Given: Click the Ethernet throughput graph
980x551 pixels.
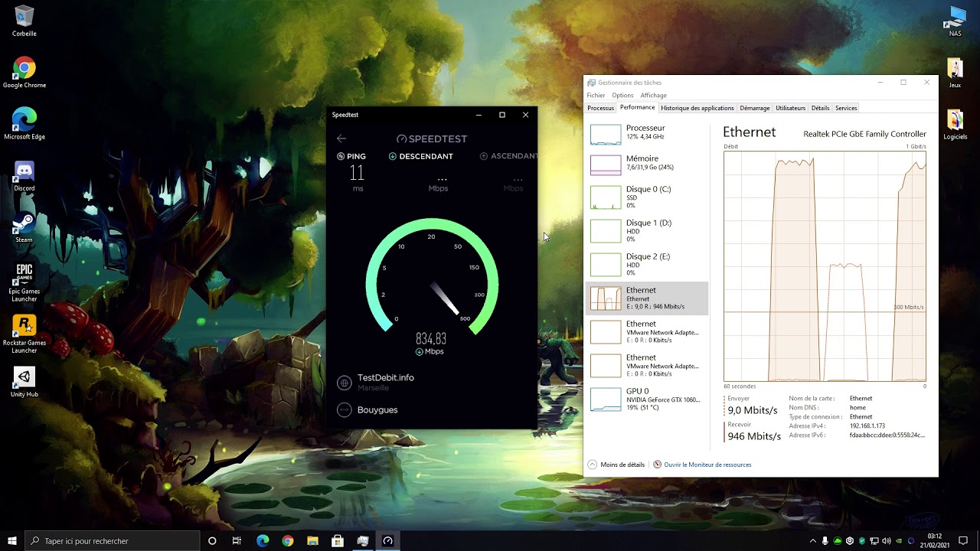Looking at the screenshot, I should (x=825, y=266).
